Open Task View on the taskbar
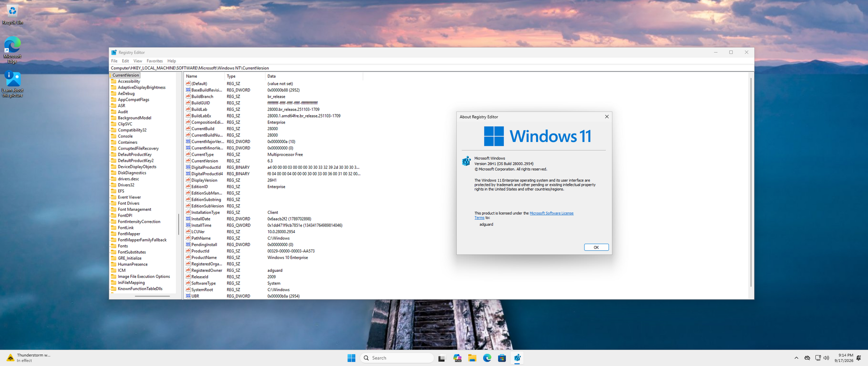 pyautogui.click(x=441, y=358)
